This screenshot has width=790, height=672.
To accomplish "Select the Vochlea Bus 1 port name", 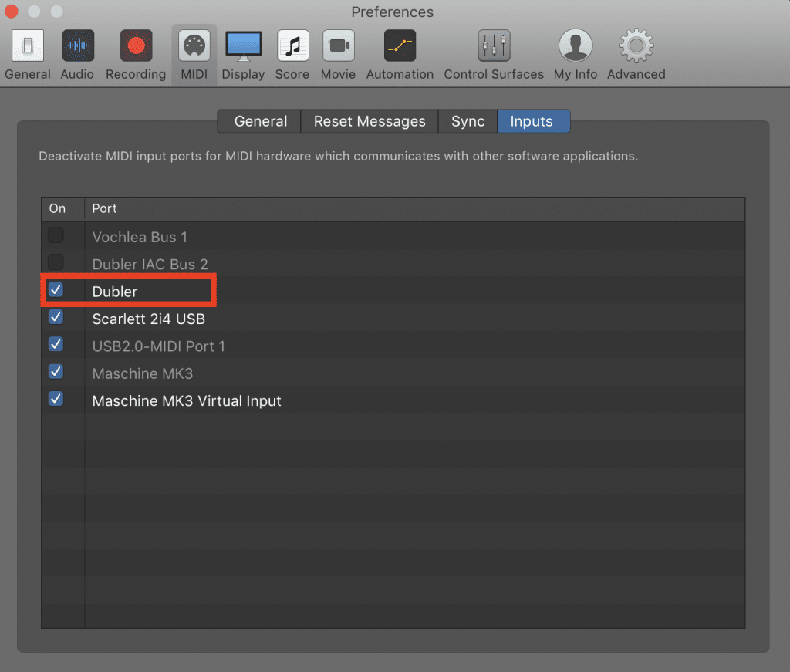I will 140,238.
